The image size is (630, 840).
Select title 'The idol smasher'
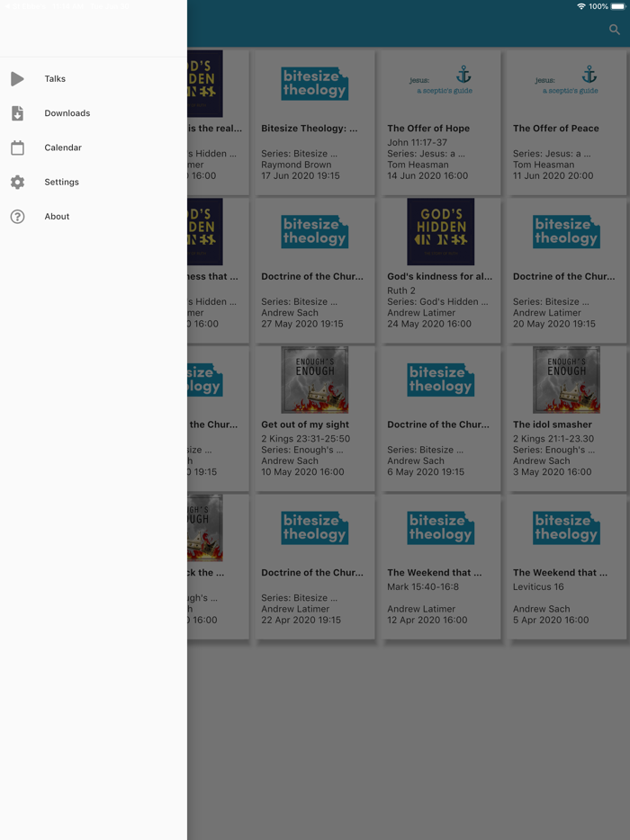coord(553,424)
